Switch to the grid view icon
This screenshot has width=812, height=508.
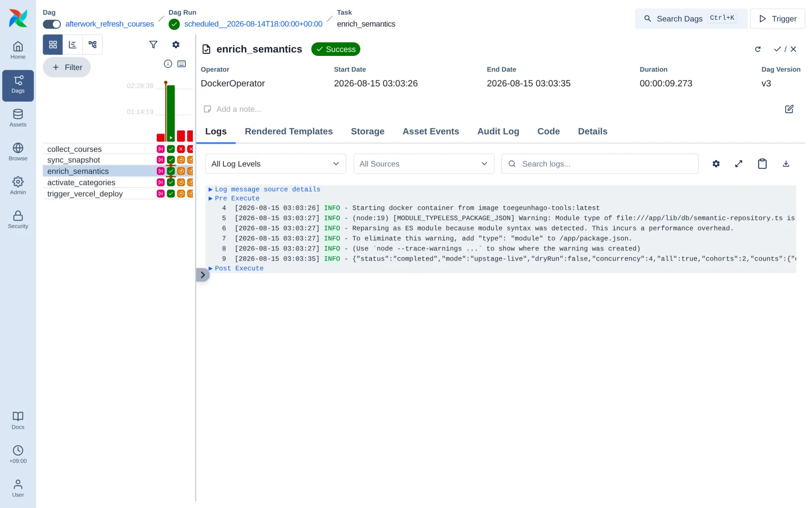point(53,45)
